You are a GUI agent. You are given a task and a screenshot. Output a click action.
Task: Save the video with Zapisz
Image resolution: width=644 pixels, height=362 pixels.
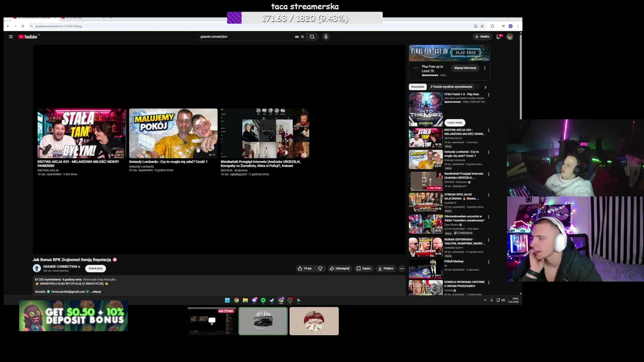point(364,268)
